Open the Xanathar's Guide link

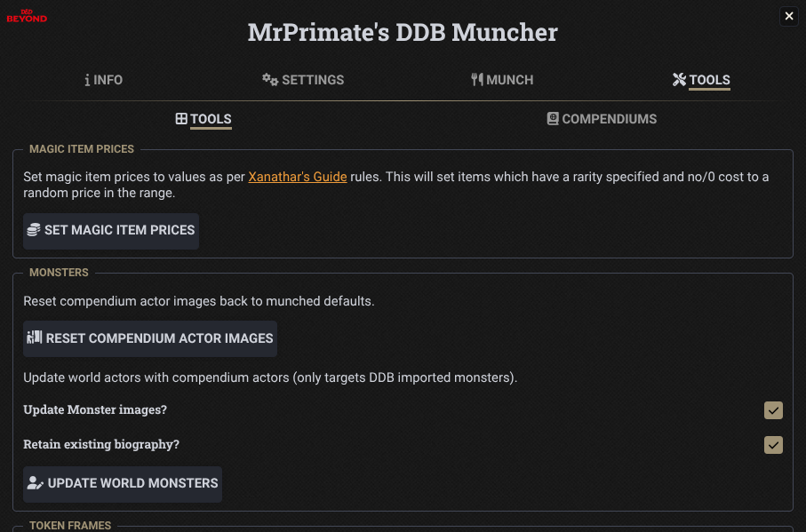298,177
